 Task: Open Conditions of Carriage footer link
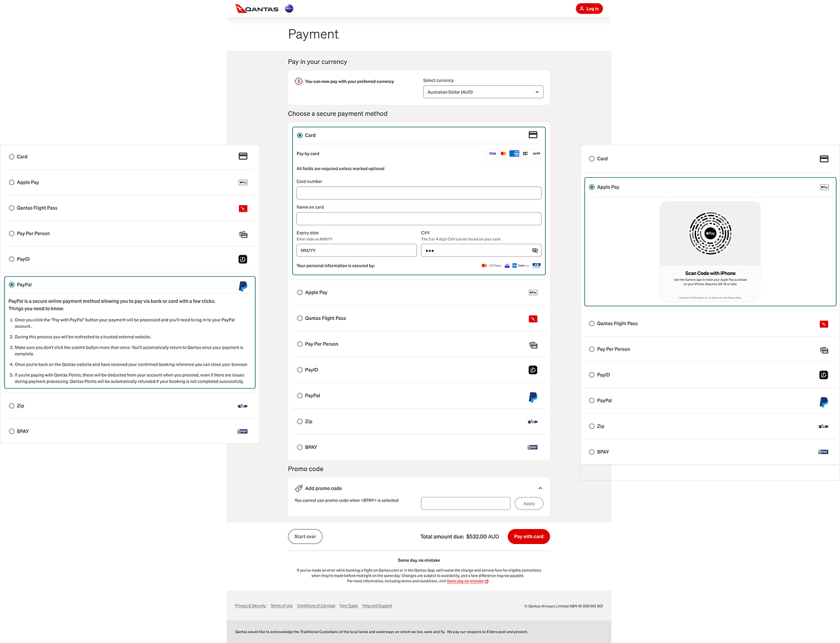pyautogui.click(x=316, y=606)
